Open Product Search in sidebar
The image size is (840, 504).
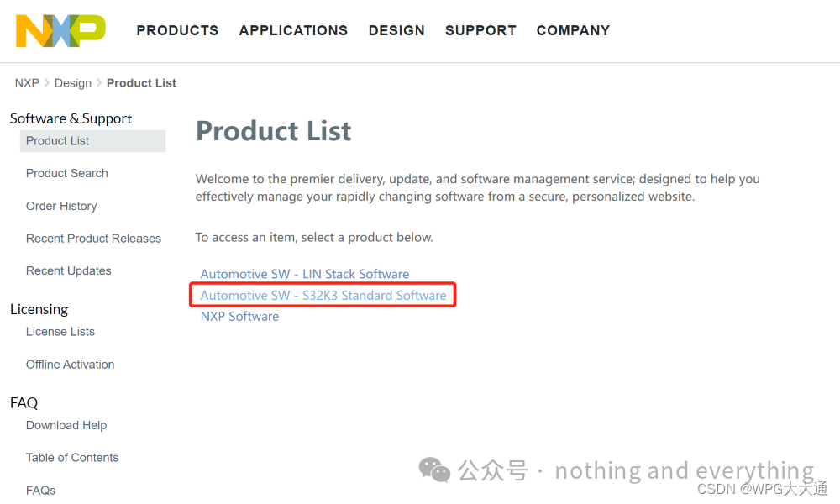point(67,174)
